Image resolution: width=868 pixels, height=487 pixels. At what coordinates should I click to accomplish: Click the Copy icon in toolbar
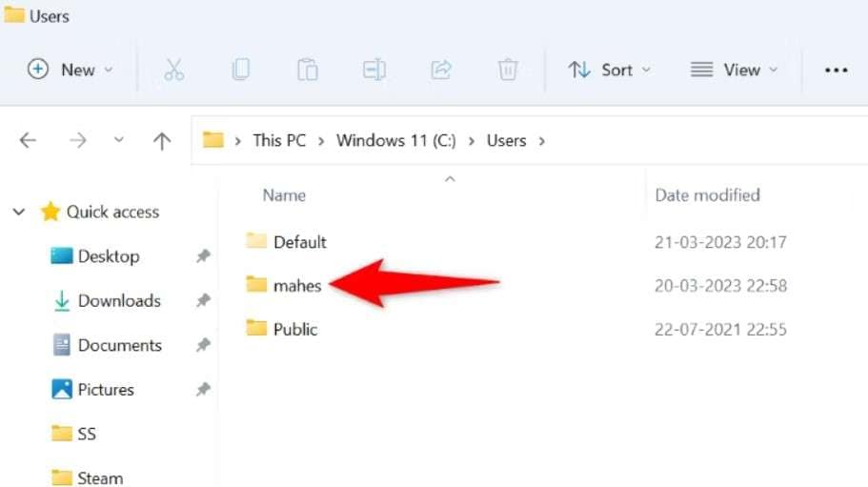coord(241,70)
